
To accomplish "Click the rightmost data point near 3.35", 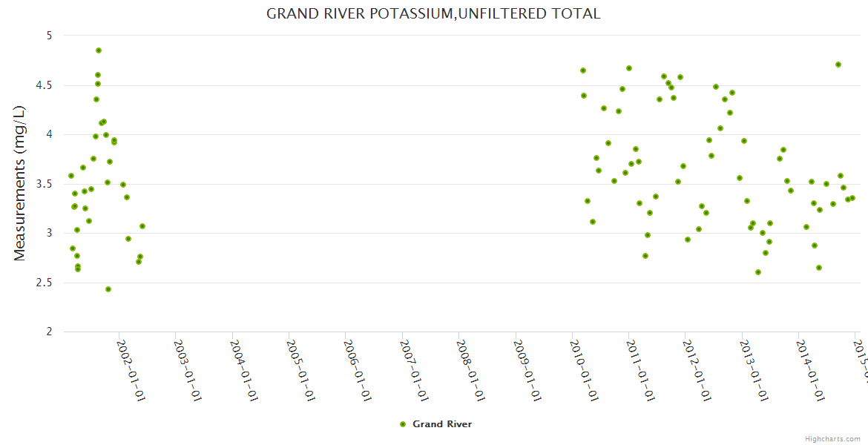I will 852,198.
